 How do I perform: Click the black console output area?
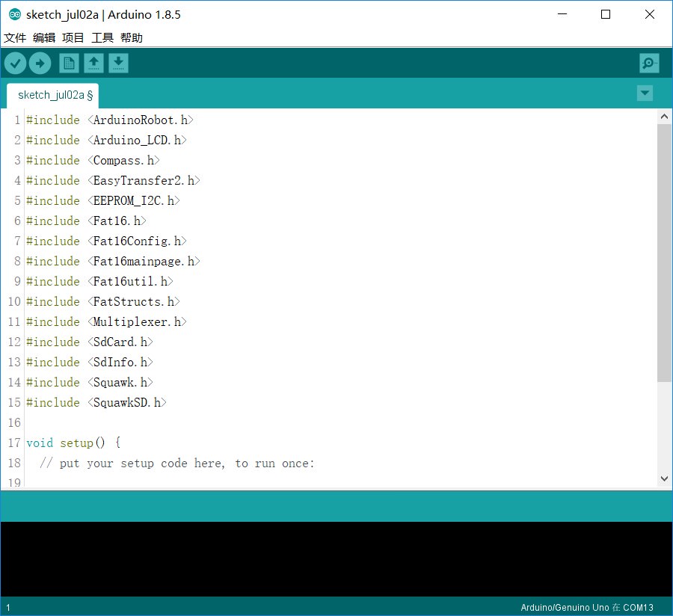[336, 559]
